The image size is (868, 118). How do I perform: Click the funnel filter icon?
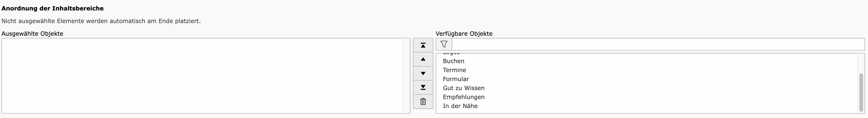(x=444, y=44)
